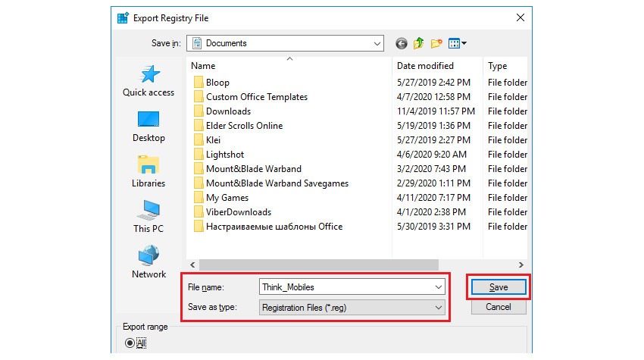644x360 pixels.
Task: Select This PC in the places bar
Action: click(148, 217)
